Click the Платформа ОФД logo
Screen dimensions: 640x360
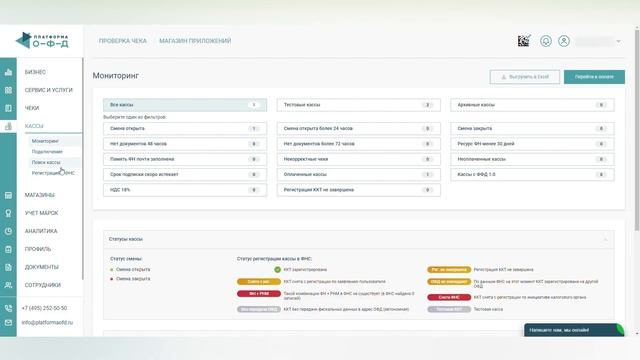[x=42, y=40]
